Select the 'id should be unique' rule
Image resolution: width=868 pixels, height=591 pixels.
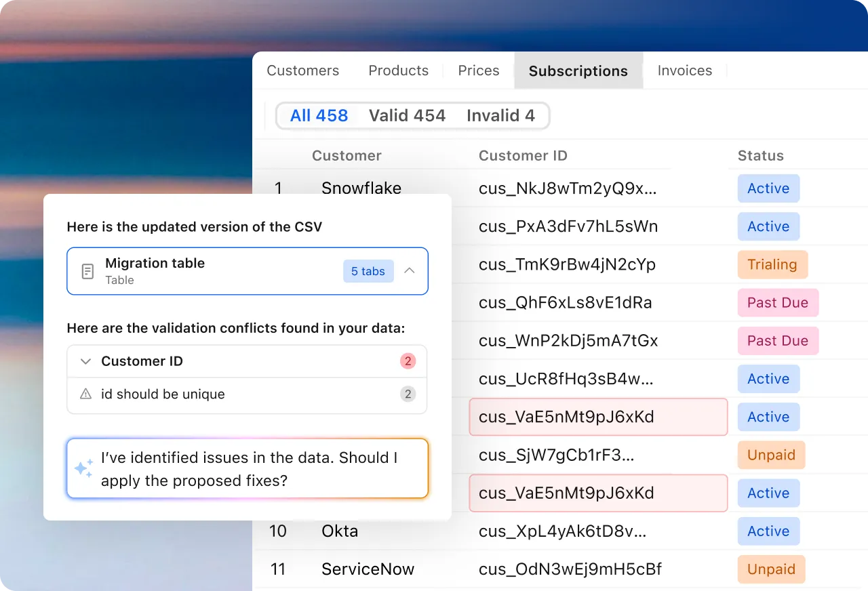(x=163, y=394)
